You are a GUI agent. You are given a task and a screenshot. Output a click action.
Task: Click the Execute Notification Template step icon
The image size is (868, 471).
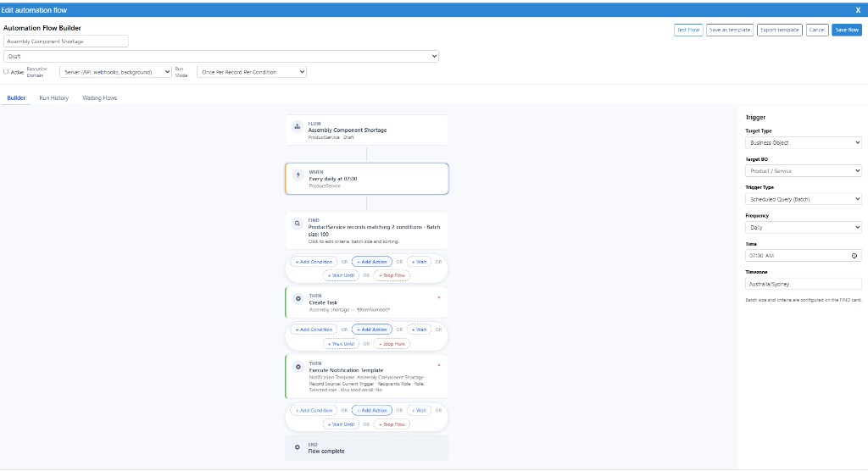tap(298, 367)
